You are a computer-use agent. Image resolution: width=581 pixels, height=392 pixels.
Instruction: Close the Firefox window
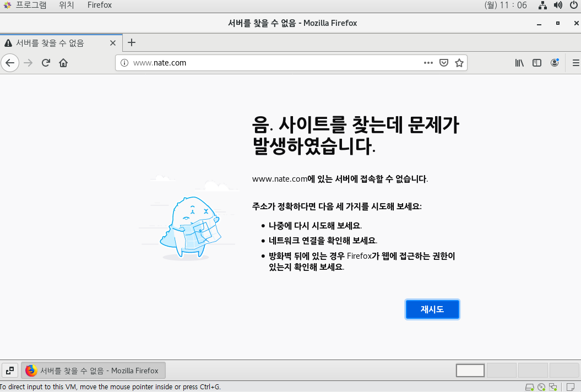(x=576, y=23)
